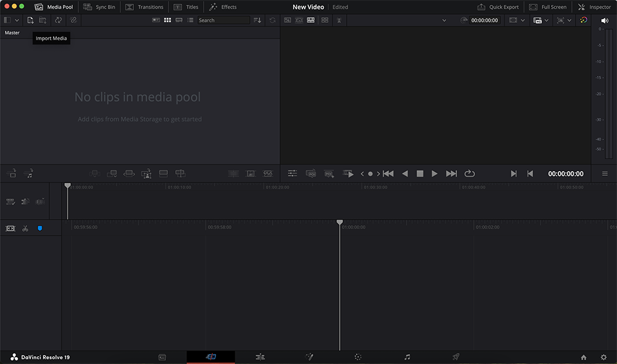This screenshot has width=617, height=364.
Task: Switch to the Fusion page
Action: [310, 357]
